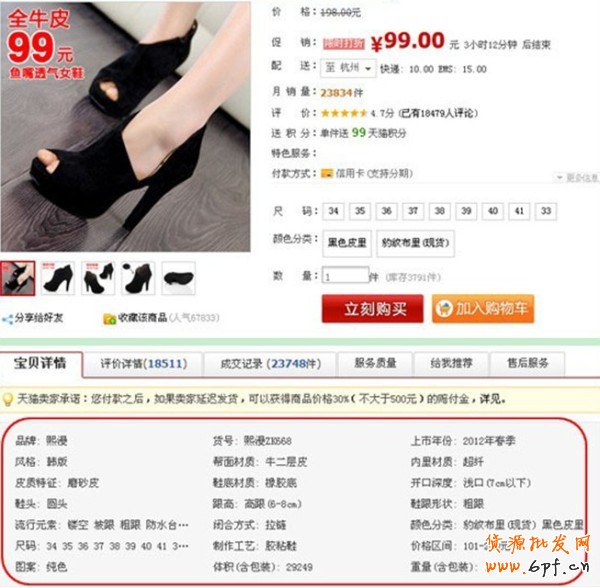
Task: Open the 成交记录 (23748件) tab
Action: tap(271, 364)
